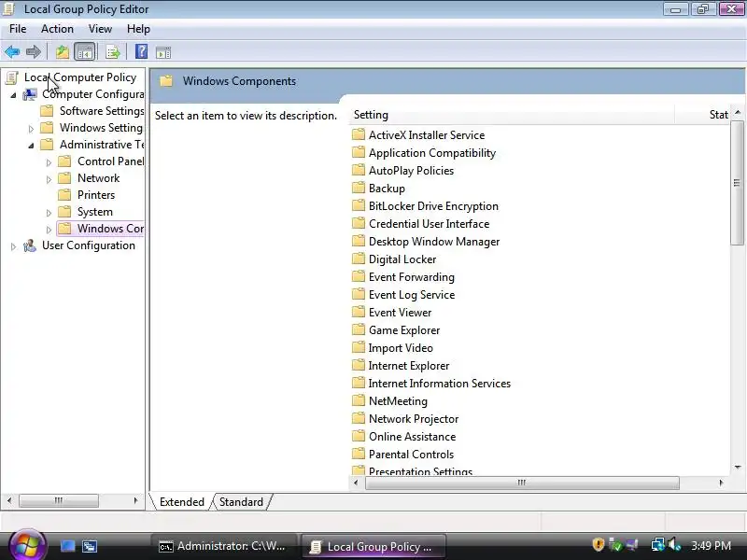The width and height of the screenshot is (747, 560).
Task: Open the View menu
Action: (x=100, y=29)
